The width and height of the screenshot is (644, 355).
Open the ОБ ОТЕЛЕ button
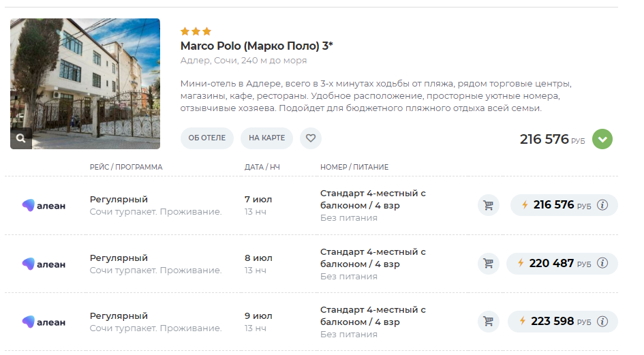(207, 138)
